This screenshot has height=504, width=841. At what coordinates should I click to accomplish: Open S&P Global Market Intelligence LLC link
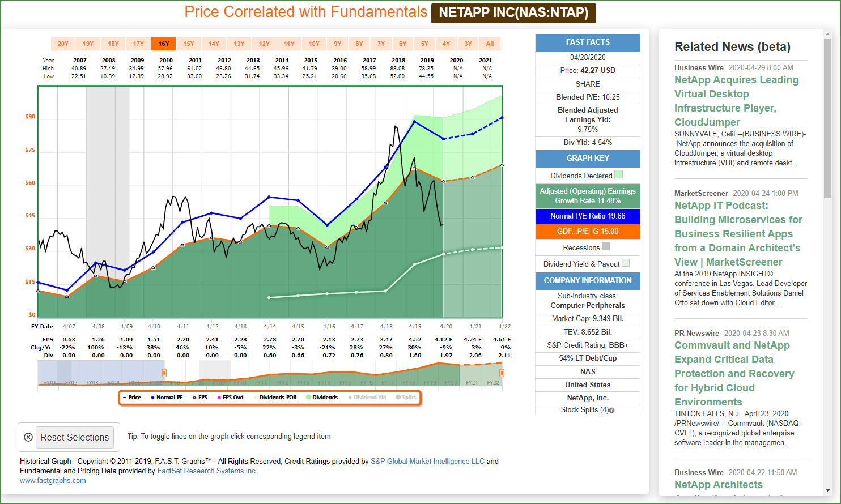(428, 461)
